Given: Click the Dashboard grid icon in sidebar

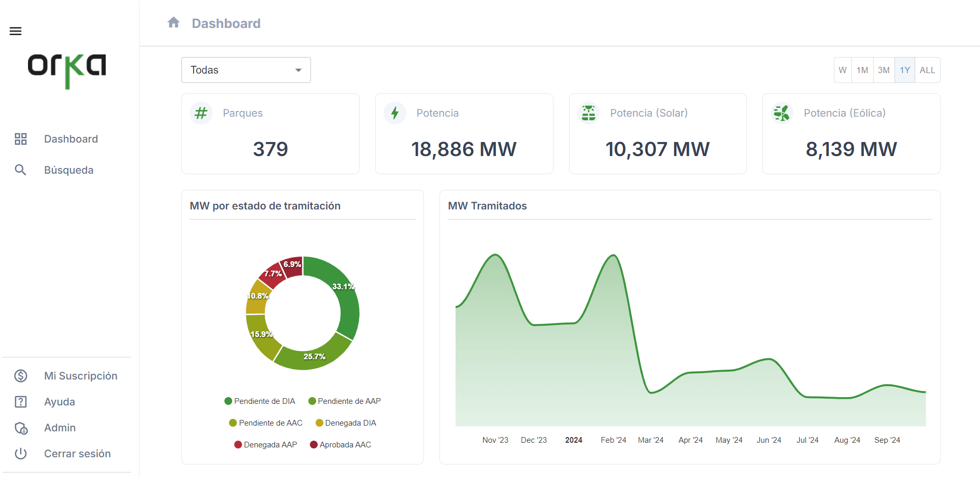Looking at the screenshot, I should pyautogui.click(x=21, y=139).
